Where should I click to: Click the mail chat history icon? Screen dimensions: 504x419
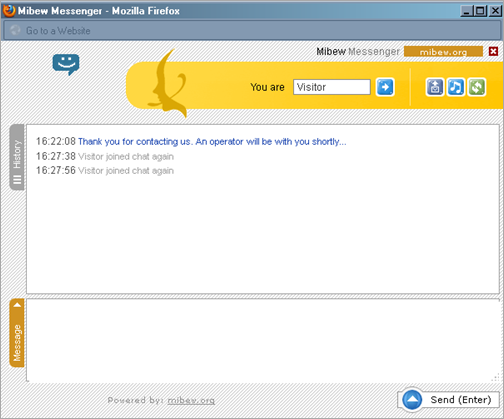click(x=435, y=87)
